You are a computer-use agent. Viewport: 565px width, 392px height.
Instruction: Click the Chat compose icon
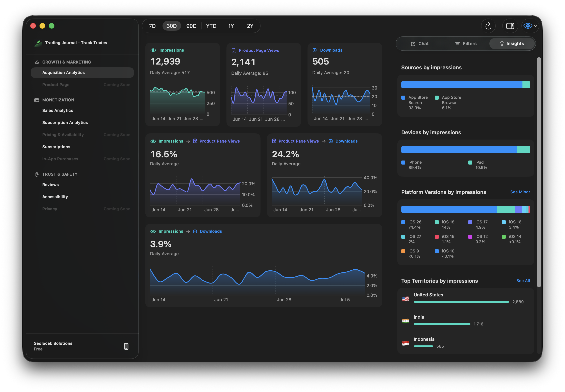pyautogui.click(x=413, y=44)
